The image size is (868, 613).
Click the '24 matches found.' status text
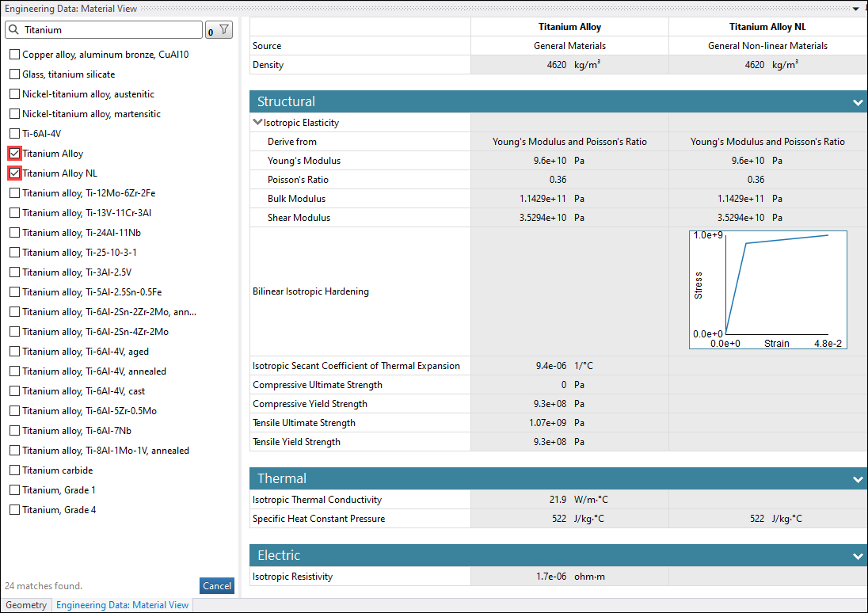coord(44,586)
